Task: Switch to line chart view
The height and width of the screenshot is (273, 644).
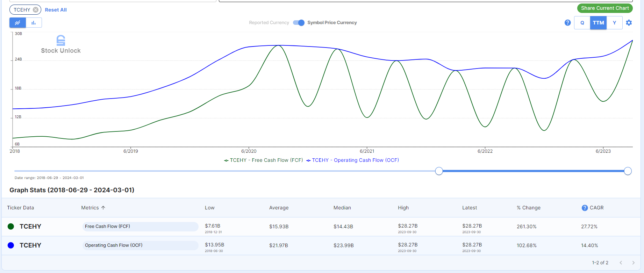Action: [17, 23]
